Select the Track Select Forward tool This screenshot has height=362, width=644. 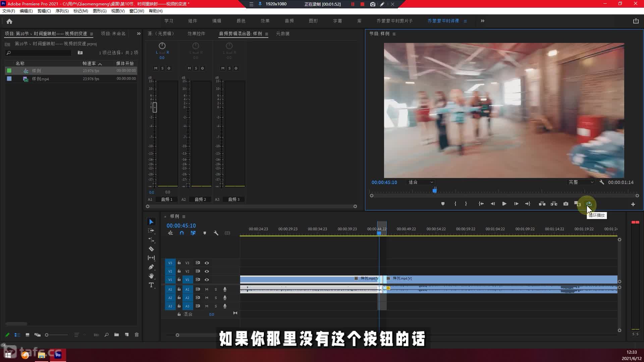(x=151, y=231)
